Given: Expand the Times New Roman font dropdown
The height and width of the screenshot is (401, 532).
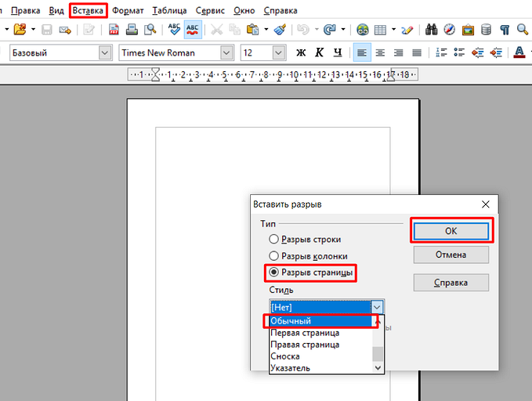Looking at the screenshot, I should tap(226, 52).
